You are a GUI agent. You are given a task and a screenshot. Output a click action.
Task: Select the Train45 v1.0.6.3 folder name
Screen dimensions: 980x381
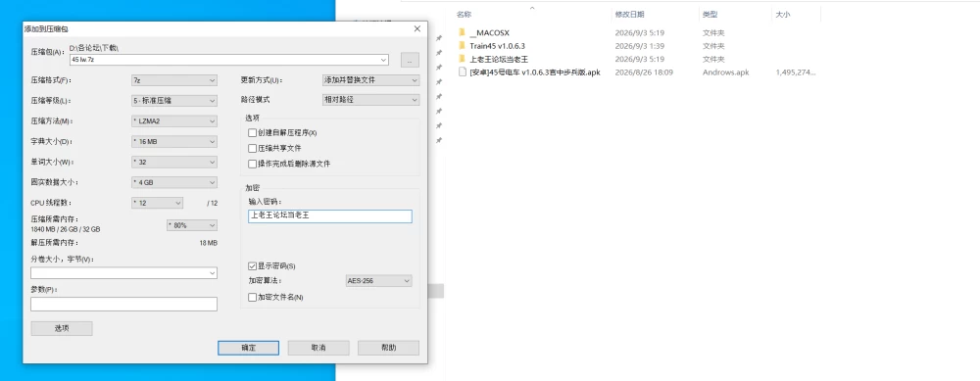click(498, 46)
